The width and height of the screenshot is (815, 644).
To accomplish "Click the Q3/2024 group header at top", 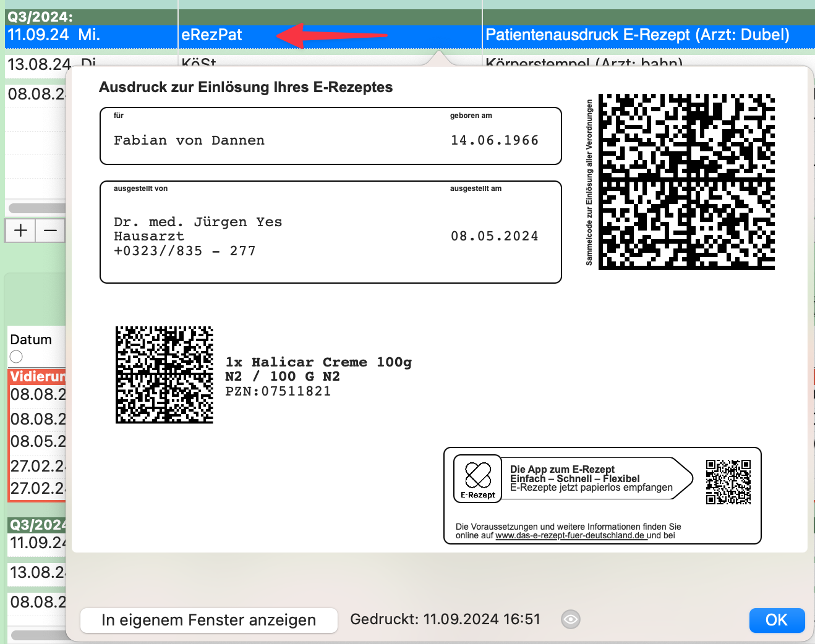I will (x=40, y=17).
